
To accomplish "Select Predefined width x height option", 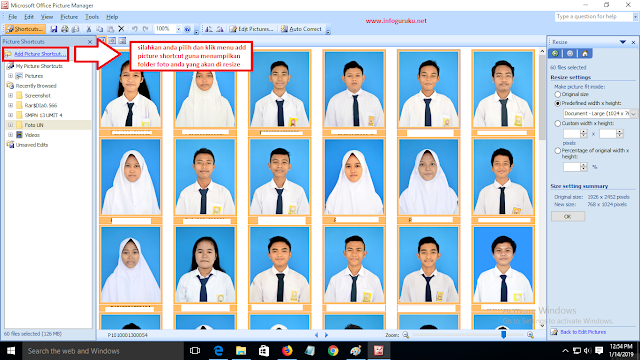I will click(558, 103).
